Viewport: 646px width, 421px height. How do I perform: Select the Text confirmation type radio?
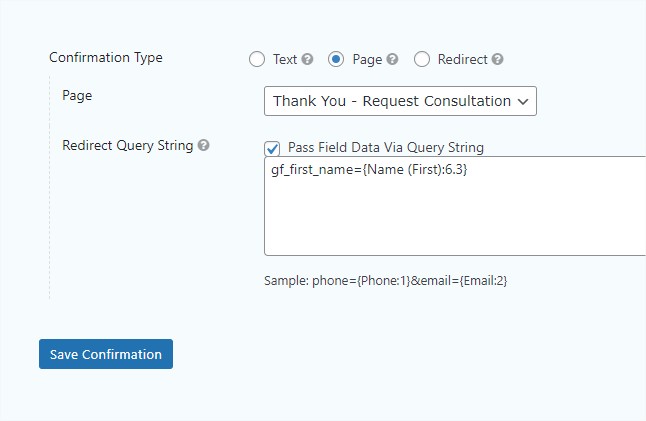257,59
